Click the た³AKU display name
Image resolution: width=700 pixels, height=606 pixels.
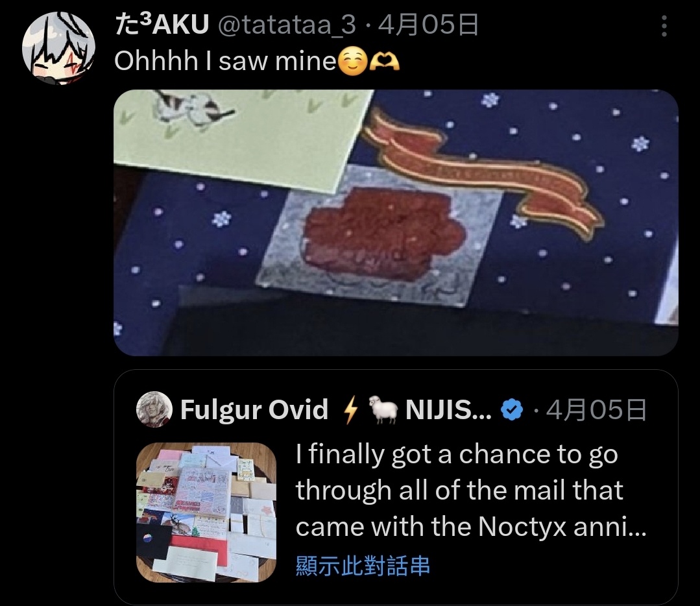click(x=162, y=25)
